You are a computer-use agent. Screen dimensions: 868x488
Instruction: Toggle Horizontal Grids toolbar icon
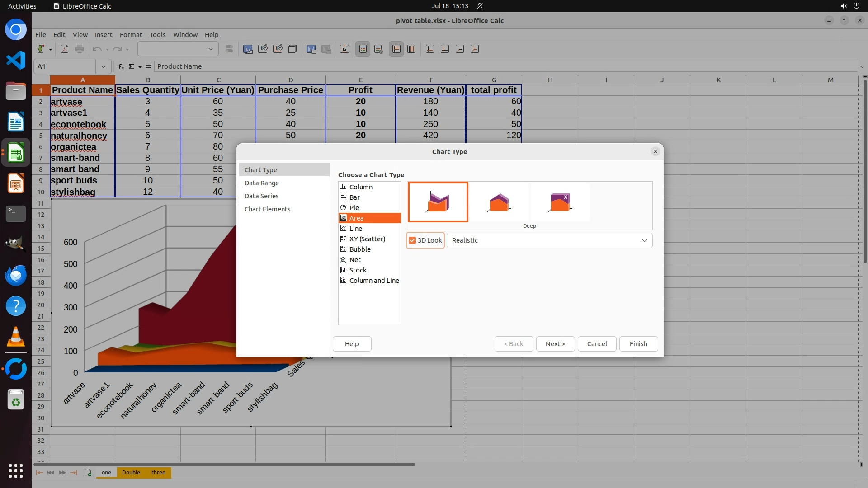coord(396,49)
